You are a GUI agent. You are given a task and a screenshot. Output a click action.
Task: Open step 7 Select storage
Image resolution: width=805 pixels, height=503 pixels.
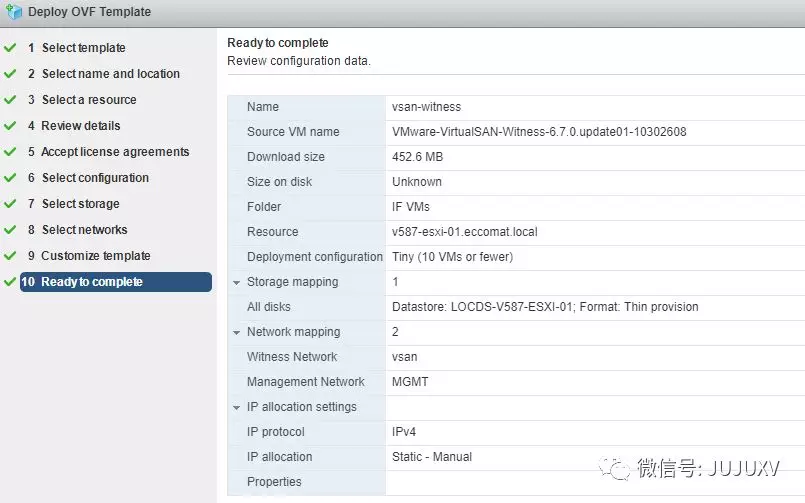pyautogui.click(x=80, y=204)
